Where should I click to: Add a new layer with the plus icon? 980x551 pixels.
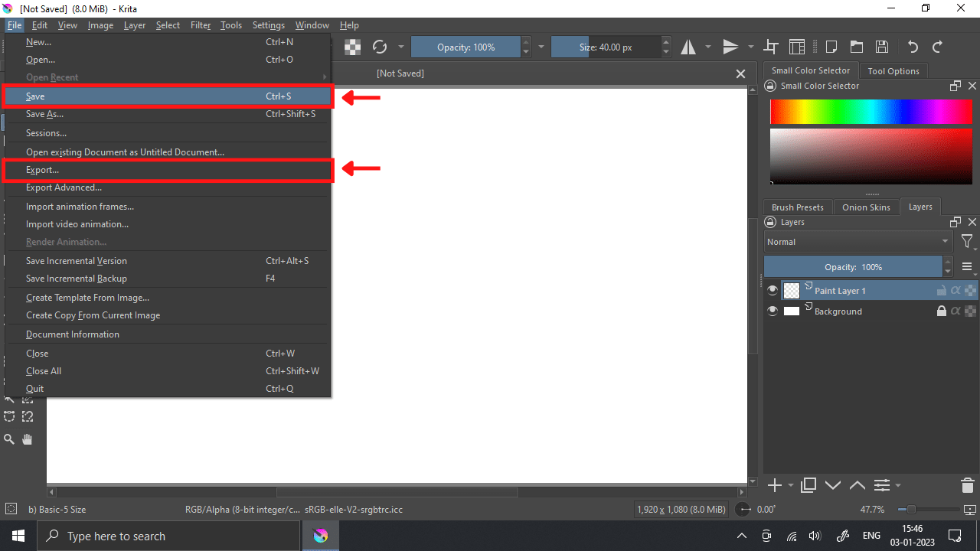point(774,485)
